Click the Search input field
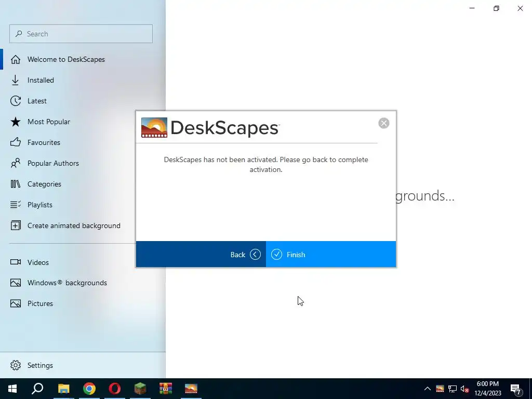Viewport: 532px width, 399px height. tap(81, 34)
